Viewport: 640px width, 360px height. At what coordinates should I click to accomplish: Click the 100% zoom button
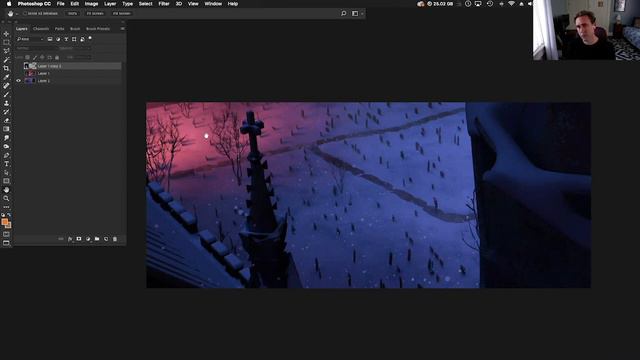tap(72, 13)
